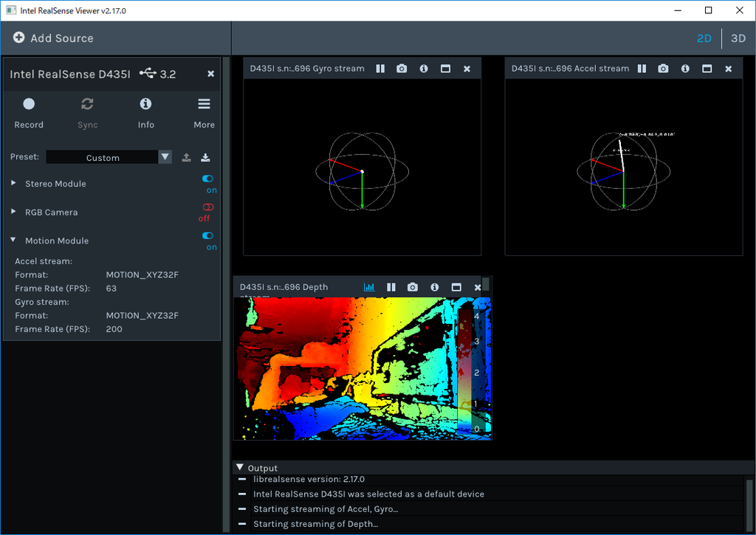Expand the RGB Camera section
This screenshot has width=756, height=535.
[x=13, y=212]
